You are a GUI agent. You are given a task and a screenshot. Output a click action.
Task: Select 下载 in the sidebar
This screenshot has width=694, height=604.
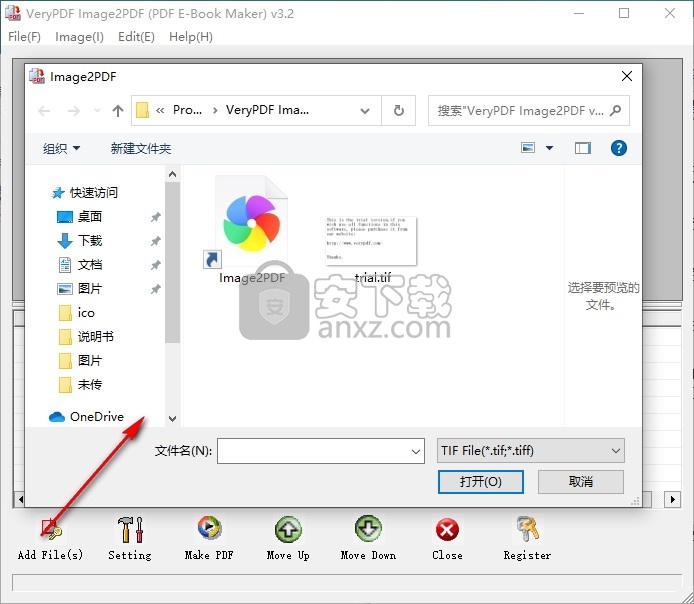[80, 241]
